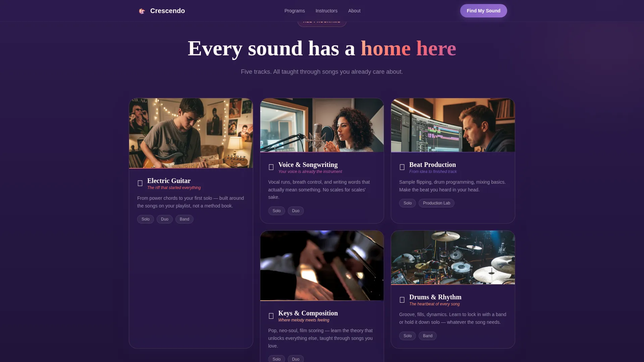Select the Electric Guitar card icon

140,183
